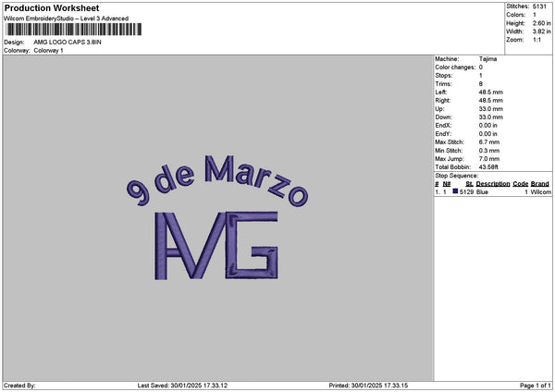Click the barcode image in the header
This screenshot has width=555, height=392.
[74, 30]
